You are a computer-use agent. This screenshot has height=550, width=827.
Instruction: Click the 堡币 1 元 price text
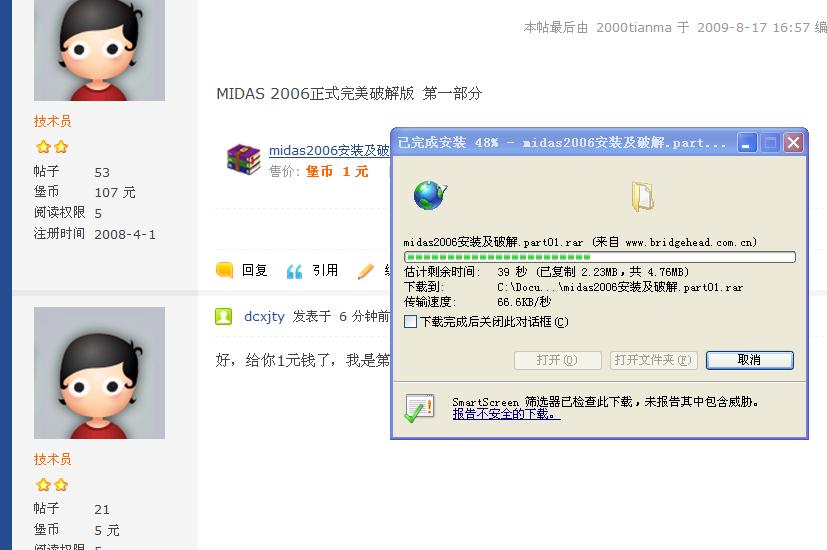pyautogui.click(x=337, y=171)
